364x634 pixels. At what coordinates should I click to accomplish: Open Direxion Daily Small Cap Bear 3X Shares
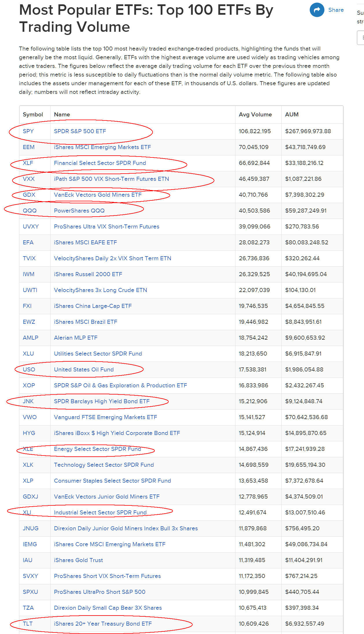(108, 608)
